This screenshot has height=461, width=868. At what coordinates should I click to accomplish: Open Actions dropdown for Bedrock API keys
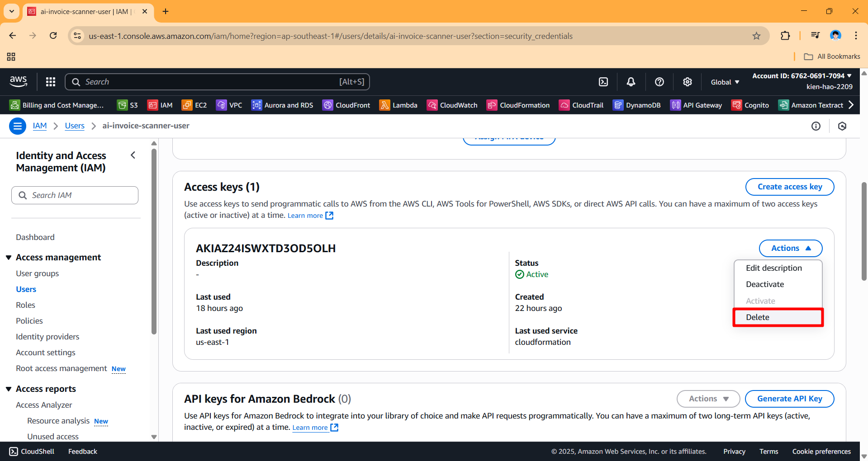pyautogui.click(x=707, y=399)
